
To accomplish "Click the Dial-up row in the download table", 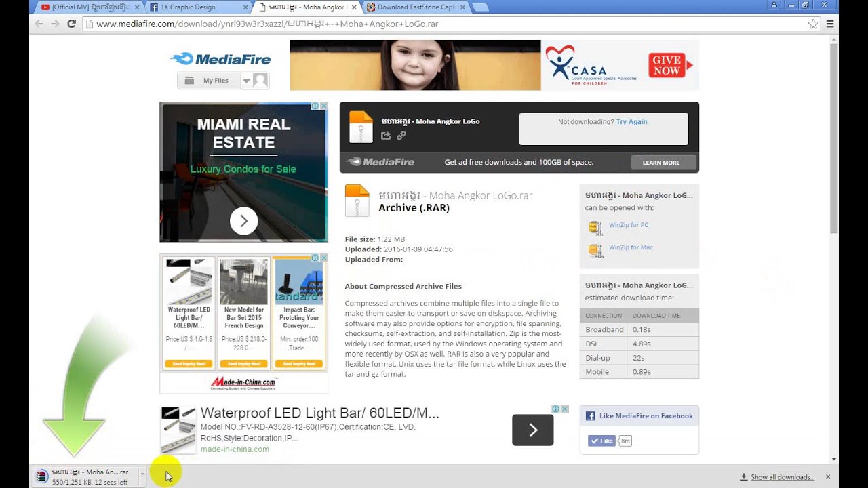I will coord(639,357).
